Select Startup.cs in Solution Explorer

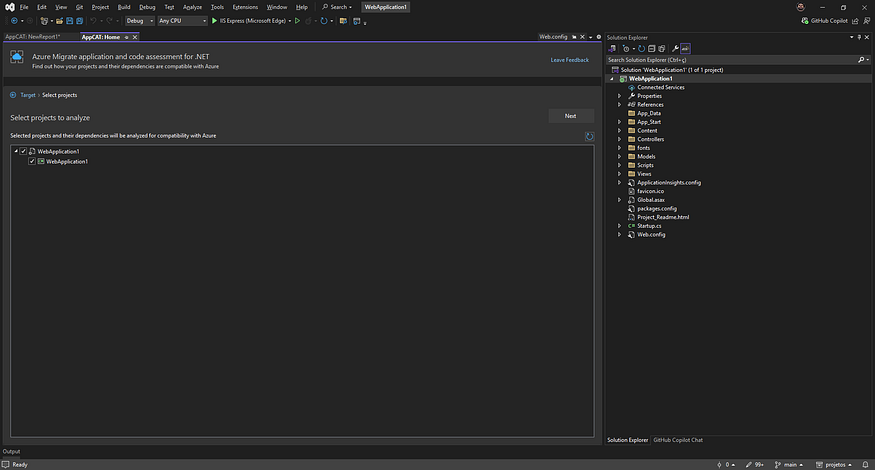tap(650, 226)
